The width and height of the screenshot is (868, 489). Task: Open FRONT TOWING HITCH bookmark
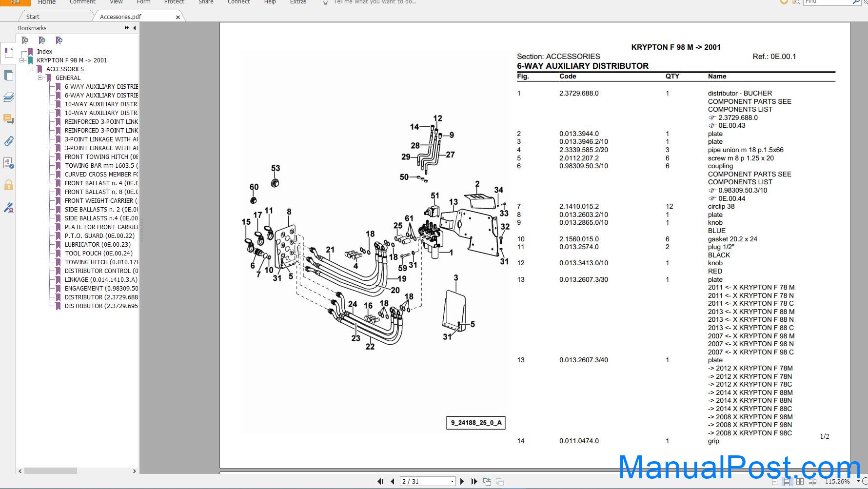101,157
